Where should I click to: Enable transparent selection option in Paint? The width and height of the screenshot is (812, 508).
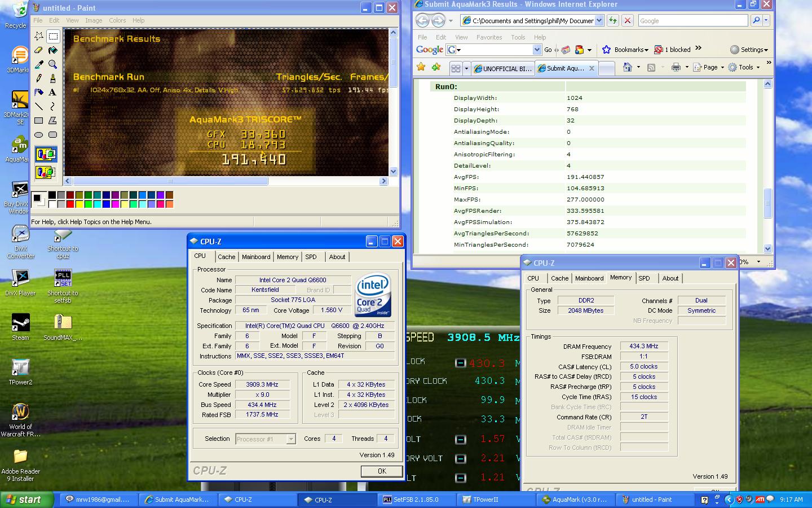click(x=46, y=172)
